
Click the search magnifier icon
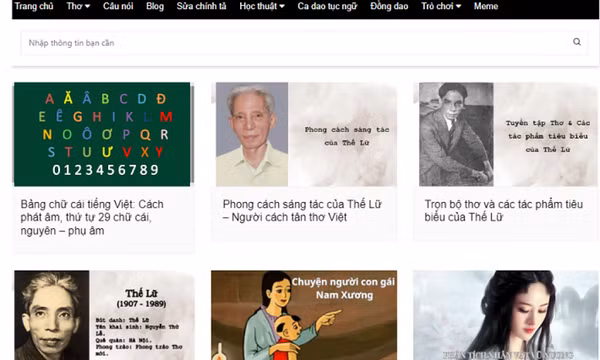coord(577,42)
